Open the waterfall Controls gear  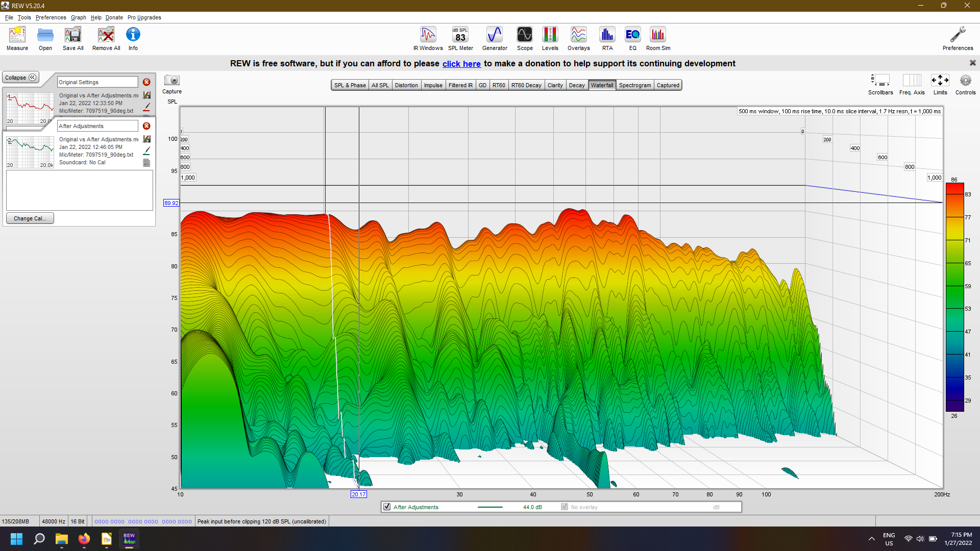click(x=965, y=84)
